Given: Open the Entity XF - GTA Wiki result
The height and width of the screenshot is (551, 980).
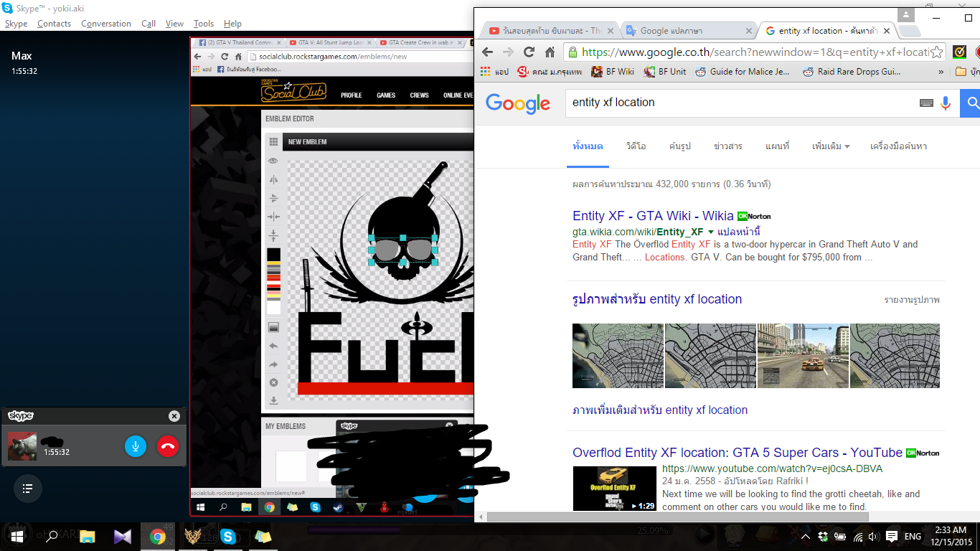Looking at the screenshot, I should [653, 216].
